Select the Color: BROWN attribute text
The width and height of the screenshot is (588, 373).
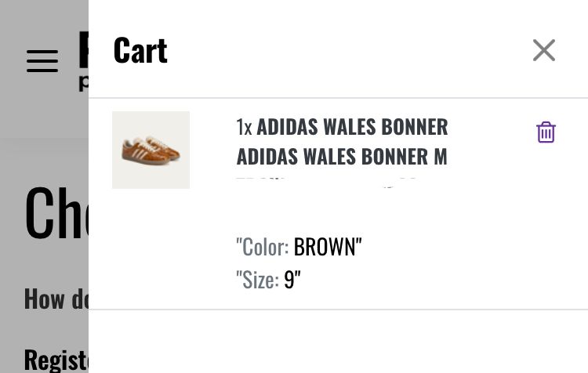pos(299,247)
